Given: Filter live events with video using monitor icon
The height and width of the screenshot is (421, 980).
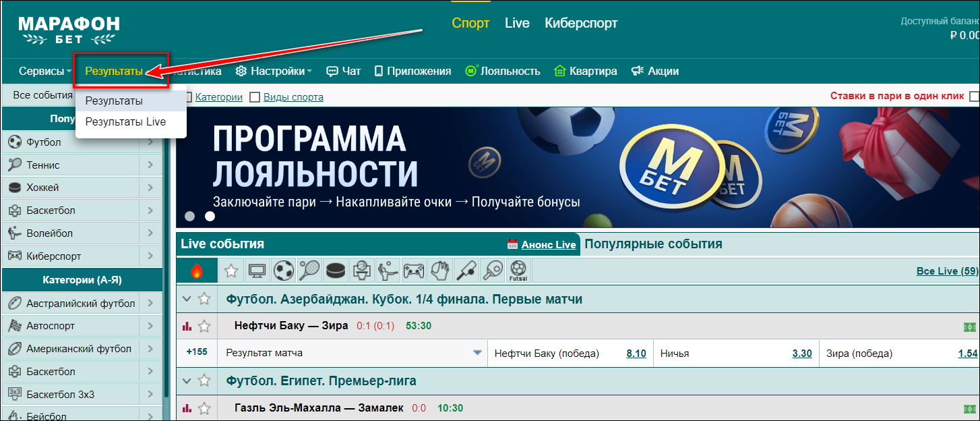Looking at the screenshot, I should [257, 271].
